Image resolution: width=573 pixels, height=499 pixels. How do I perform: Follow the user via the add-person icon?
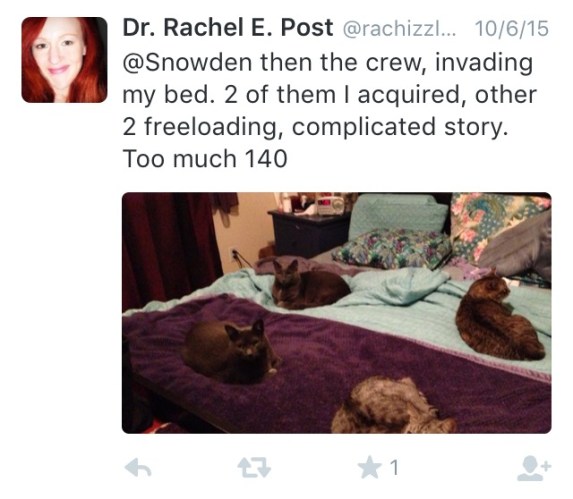[534, 469]
